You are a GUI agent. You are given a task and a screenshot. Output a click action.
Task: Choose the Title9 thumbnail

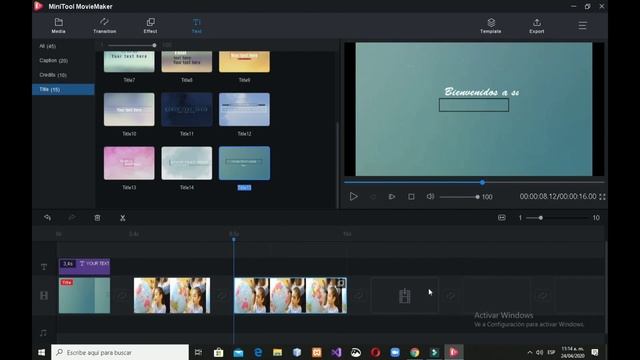(244, 62)
